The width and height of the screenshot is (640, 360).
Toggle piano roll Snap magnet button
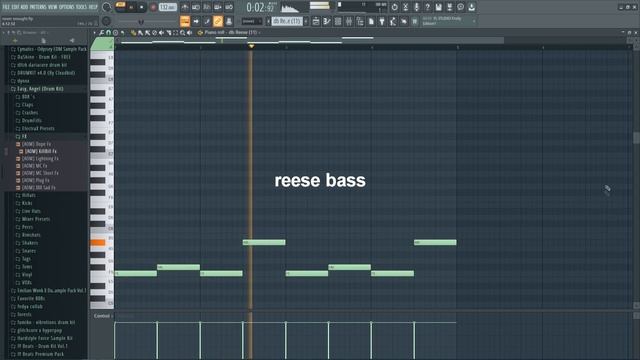tap(109, 32)
